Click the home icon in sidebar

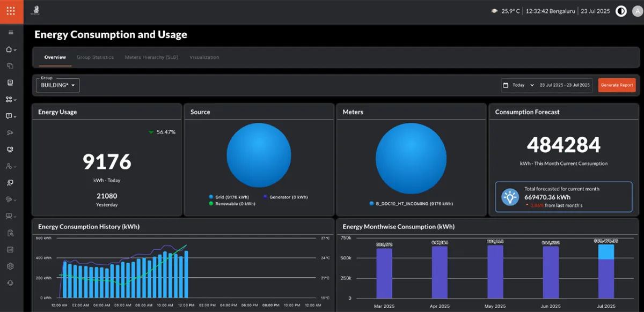tap(9, 49)
